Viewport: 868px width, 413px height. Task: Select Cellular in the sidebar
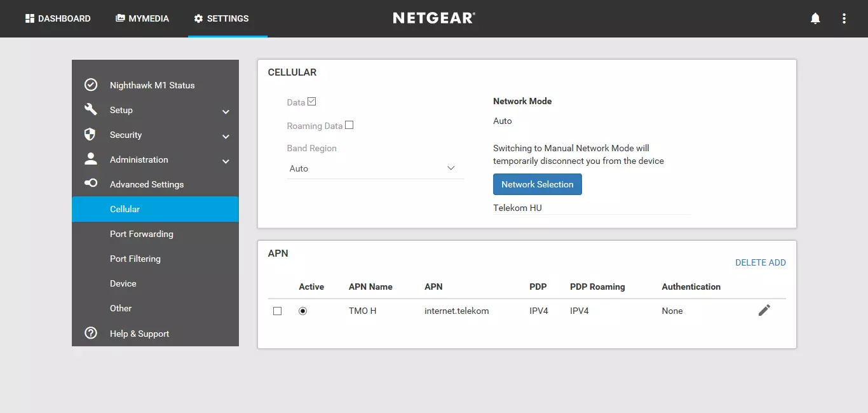point(155,209)
